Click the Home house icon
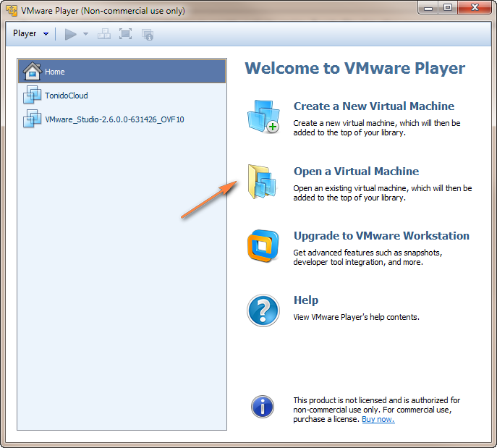This screenshot has height=448, width=497. (33, 72)
